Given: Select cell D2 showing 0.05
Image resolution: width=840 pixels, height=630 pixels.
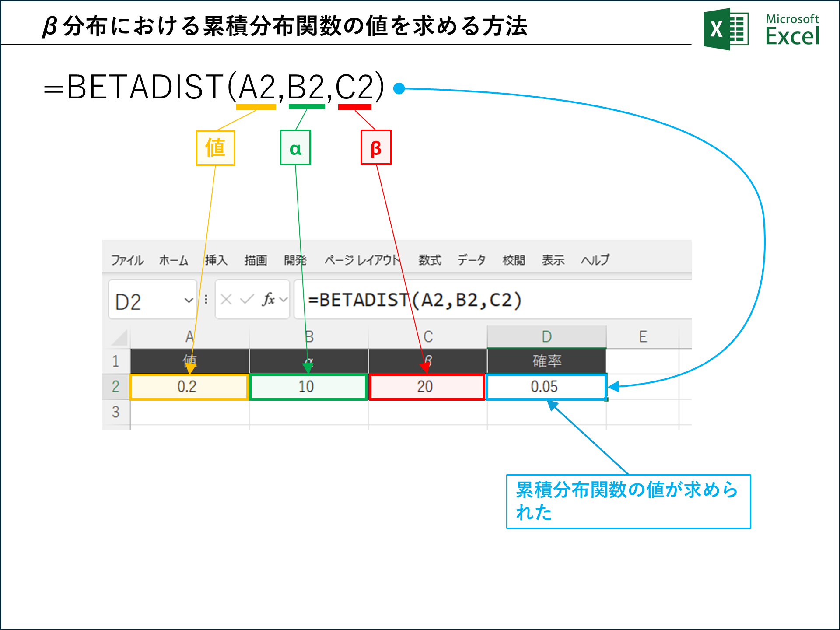Looking at the screenshot, I should click(546, 387).
